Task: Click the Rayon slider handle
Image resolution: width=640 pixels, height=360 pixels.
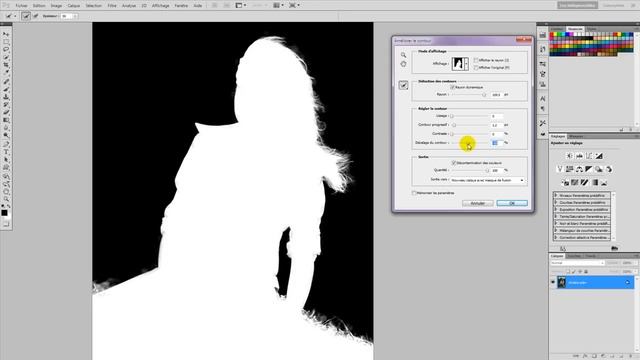Action: point(484,95)
